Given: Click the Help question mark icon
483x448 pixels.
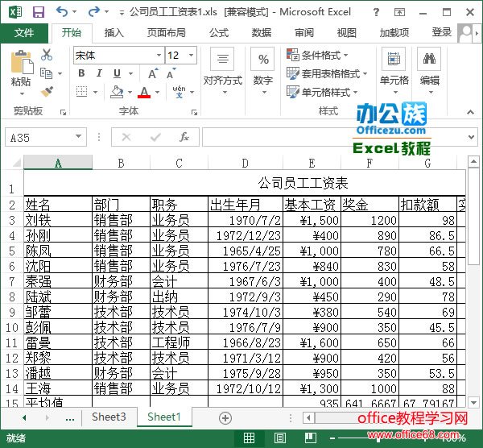Looking at the screenshot, I should coord(376,12).
